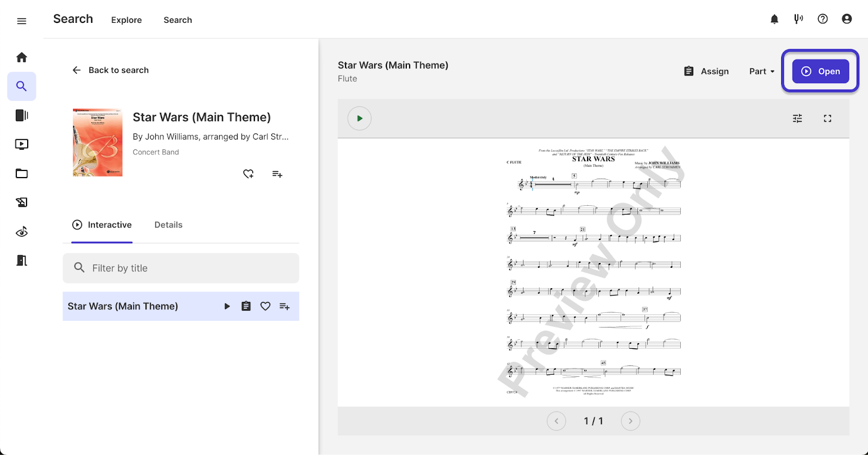This screenshot has width=868, height=455.
Task: Open the door-shaped sidebar icon
Action: tap(22, 261)
